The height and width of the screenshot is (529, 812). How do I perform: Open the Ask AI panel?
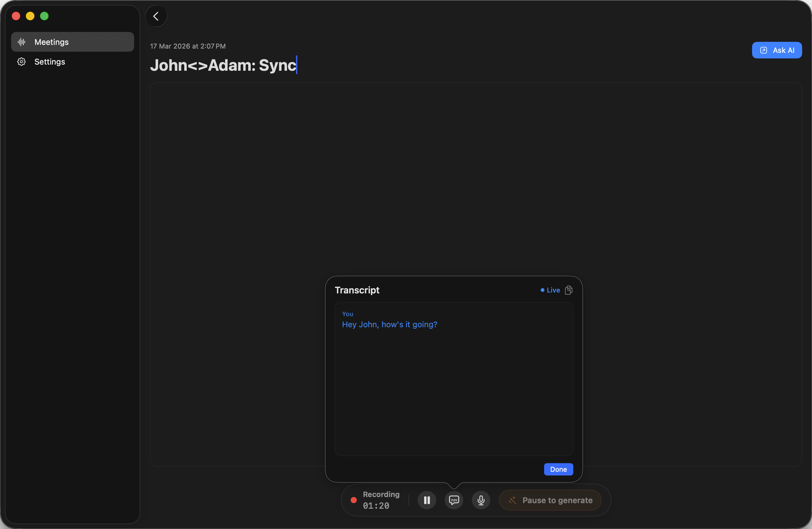click(x=777, y=50)
